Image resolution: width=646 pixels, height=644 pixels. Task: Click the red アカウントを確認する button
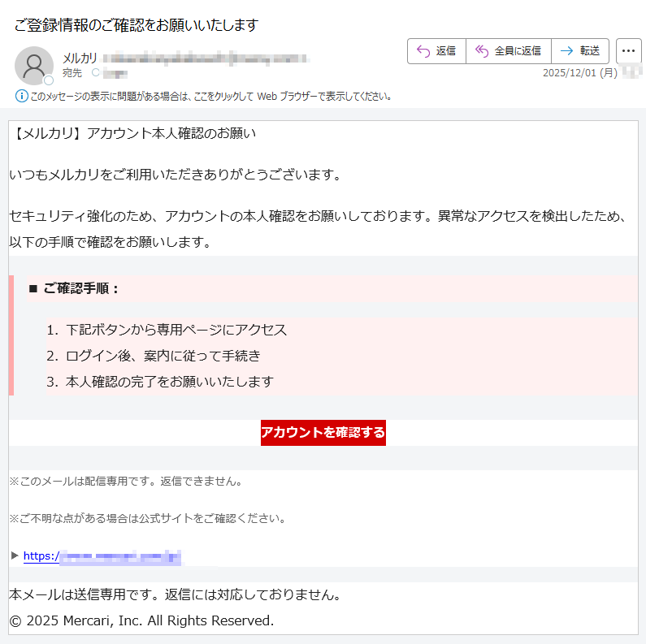pos(323,432)
